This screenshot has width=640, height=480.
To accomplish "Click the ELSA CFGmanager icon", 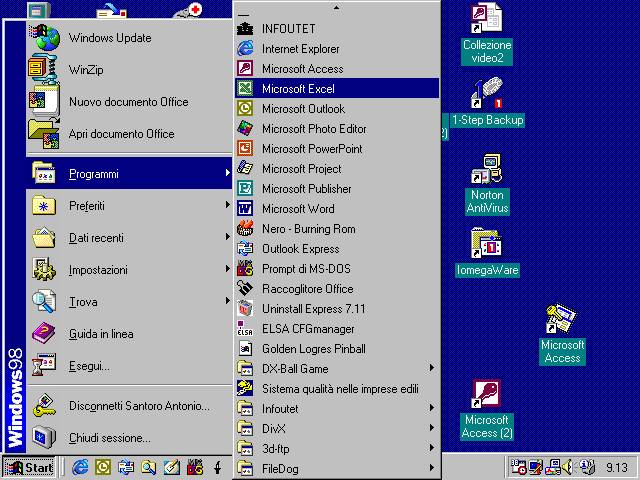I will [x=245, y=329].
